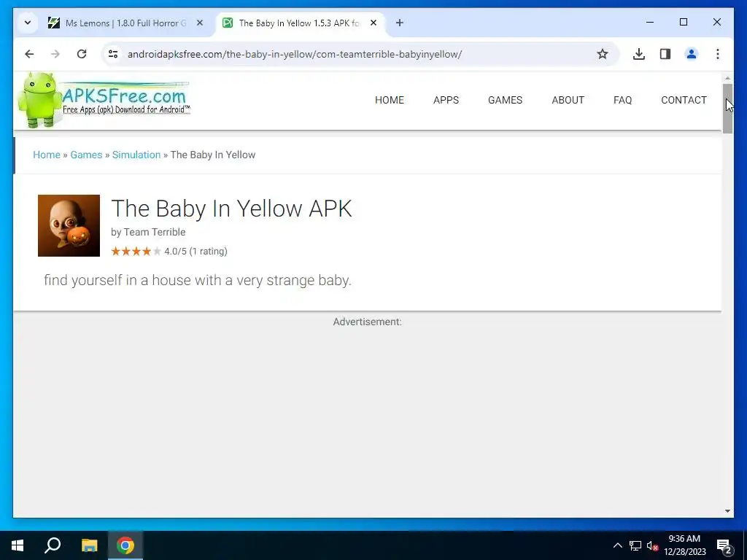Screen dimensions: 747x560
Task: Open the Chrome downloads icon
Action: 639,54
